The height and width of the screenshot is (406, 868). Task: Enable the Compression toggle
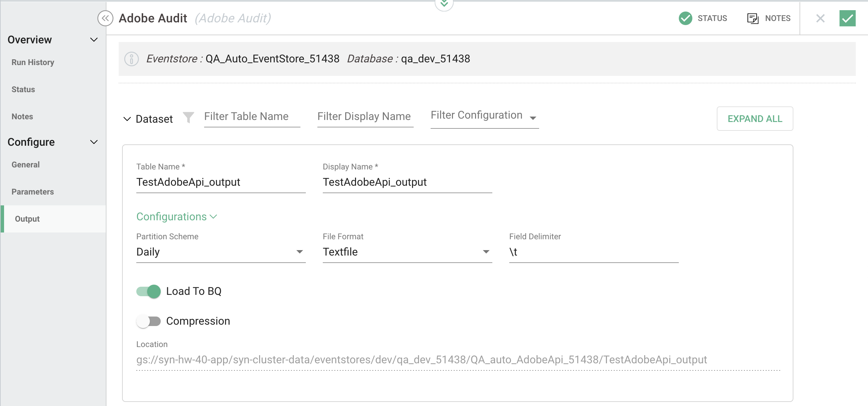[149, 321]
